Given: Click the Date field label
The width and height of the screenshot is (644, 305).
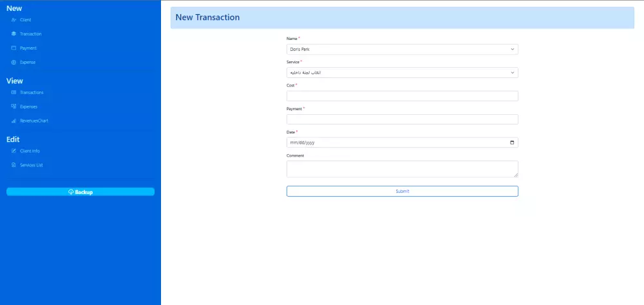Looking at the screenshot, I should coord(291,132).
